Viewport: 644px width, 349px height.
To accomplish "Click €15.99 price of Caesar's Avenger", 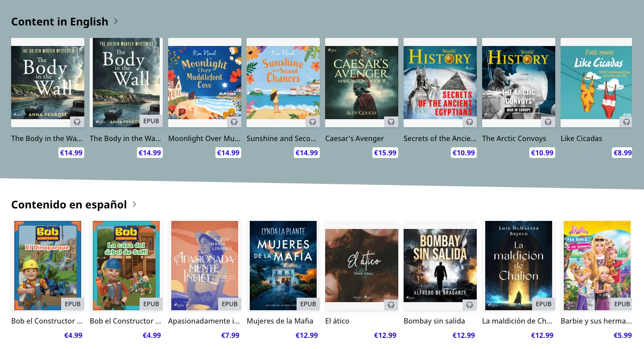I will click(385, 153).
